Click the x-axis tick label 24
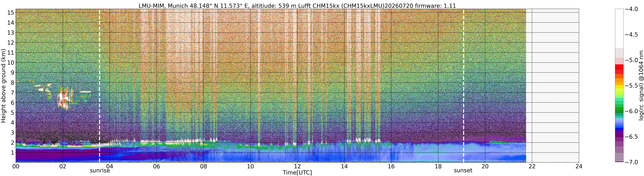Viewport: 644px width, 176px height. click(x=579, y=166)
